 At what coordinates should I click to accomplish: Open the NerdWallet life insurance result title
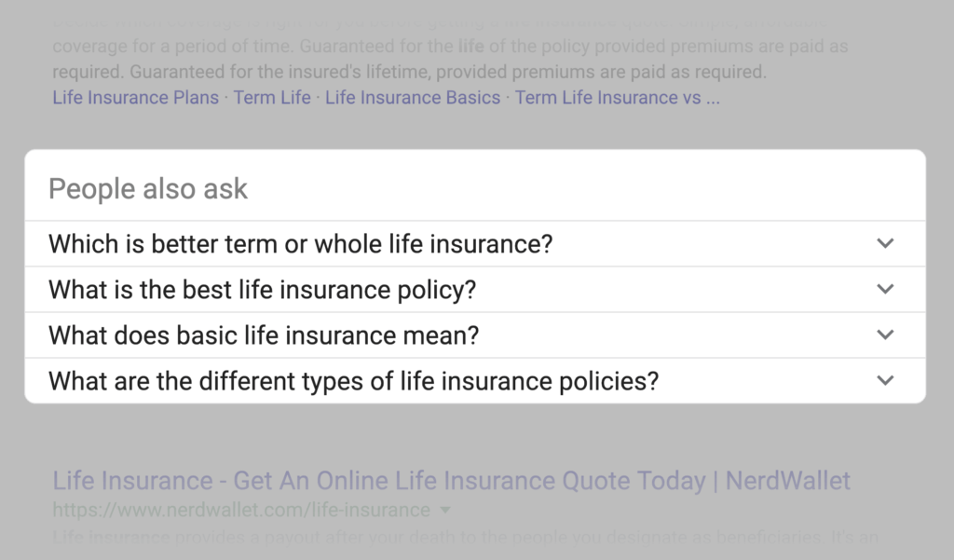coord(451,480)
